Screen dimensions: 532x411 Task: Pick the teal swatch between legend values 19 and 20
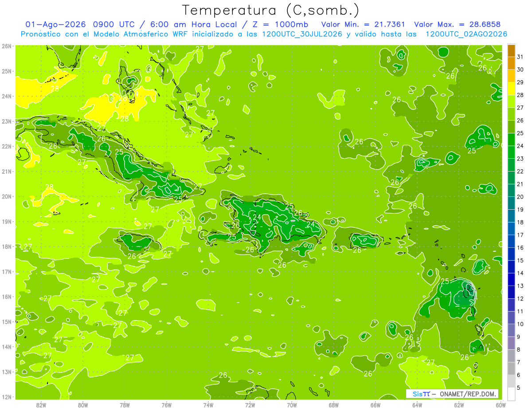512,203
